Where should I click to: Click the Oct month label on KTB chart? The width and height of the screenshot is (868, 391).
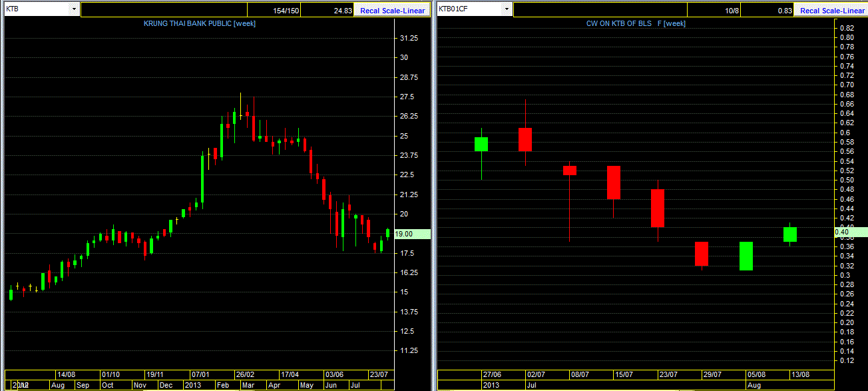(107, 385)
